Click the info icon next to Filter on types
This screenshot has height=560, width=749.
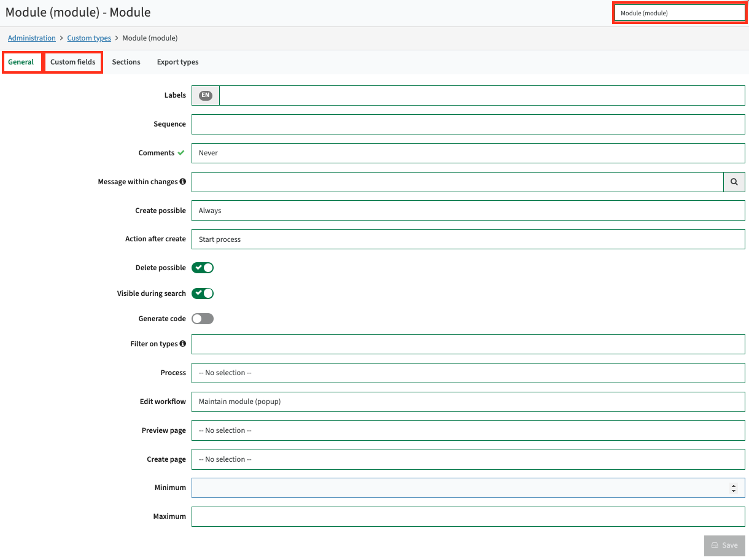point(183,344)
